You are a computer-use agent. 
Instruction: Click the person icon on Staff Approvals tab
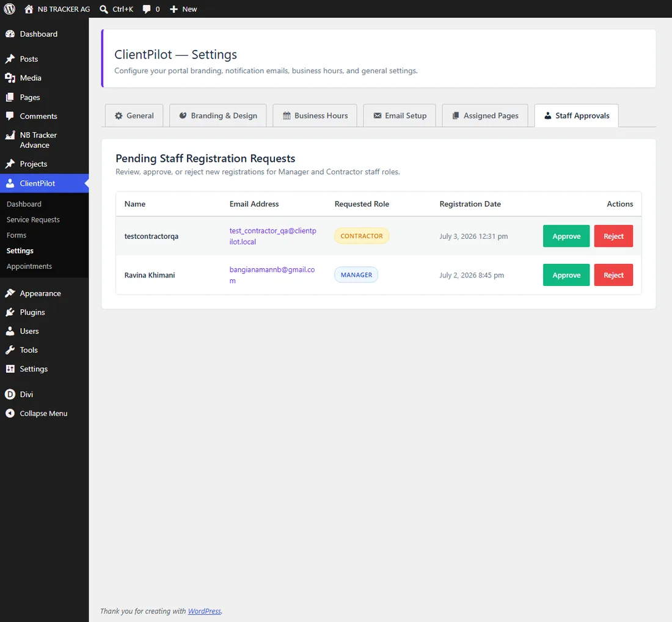tap(548, 115)
